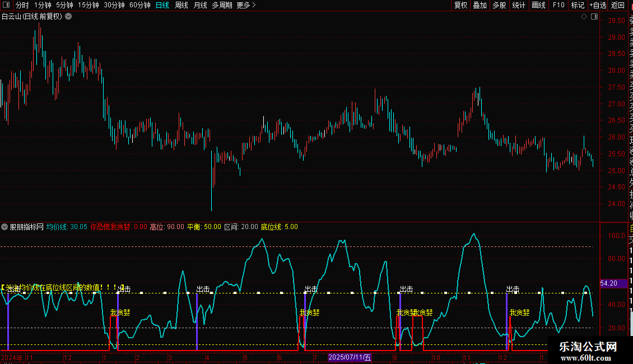Select the 15分钟 period tab
633x364 pixels.
(x=89, y=5)
